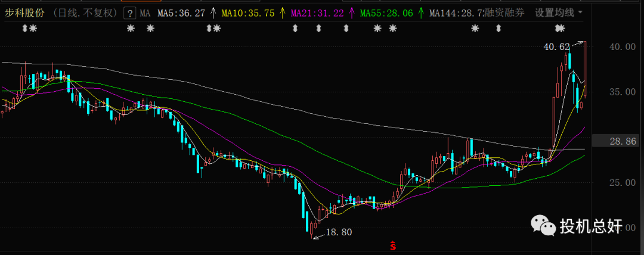Click the WeChat logo watermark

[x=541, y=226]
